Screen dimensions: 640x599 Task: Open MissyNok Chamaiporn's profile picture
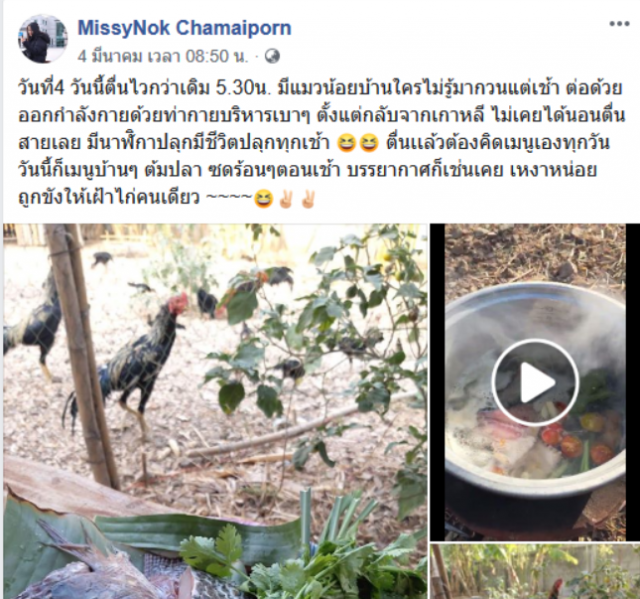click(x=42, y=39)
